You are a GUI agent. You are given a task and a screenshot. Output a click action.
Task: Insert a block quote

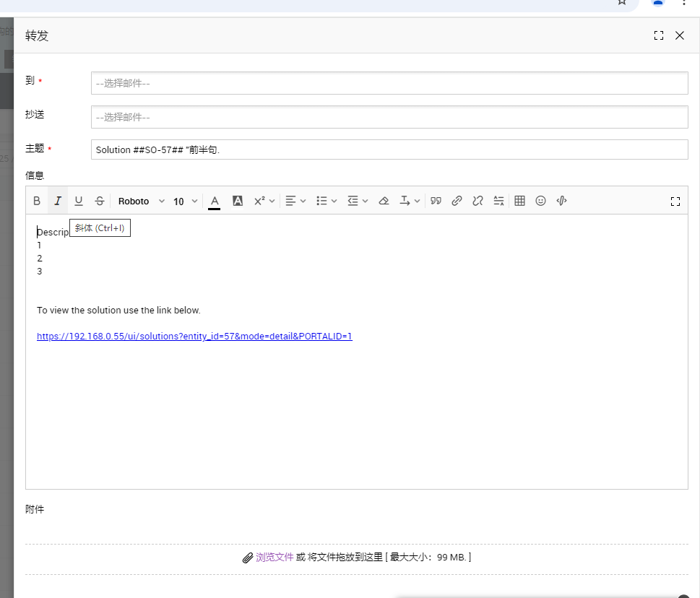pyautogui.click(x=436, y=201)
